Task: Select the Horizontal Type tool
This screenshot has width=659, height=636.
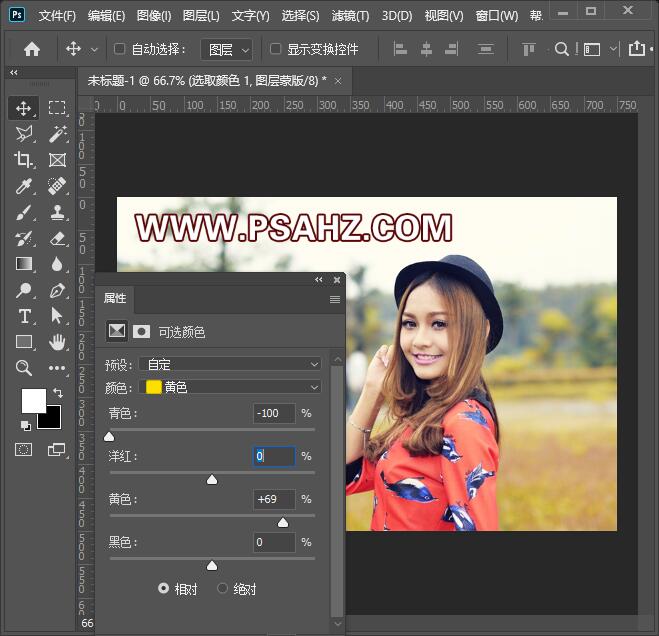Action: 24,316
